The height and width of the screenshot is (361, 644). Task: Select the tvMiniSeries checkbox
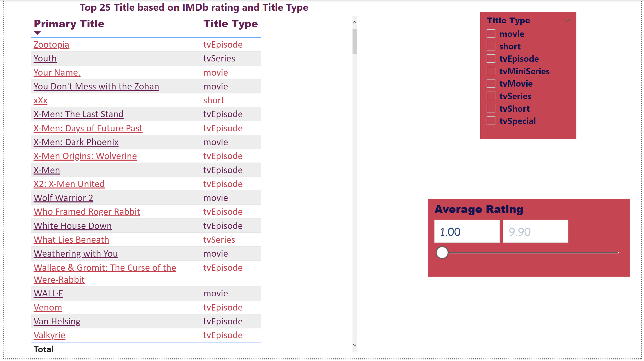[491, 71]
